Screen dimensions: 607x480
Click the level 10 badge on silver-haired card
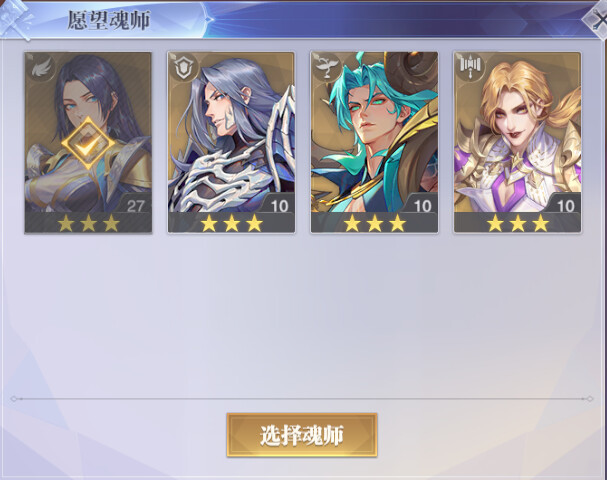279,204
